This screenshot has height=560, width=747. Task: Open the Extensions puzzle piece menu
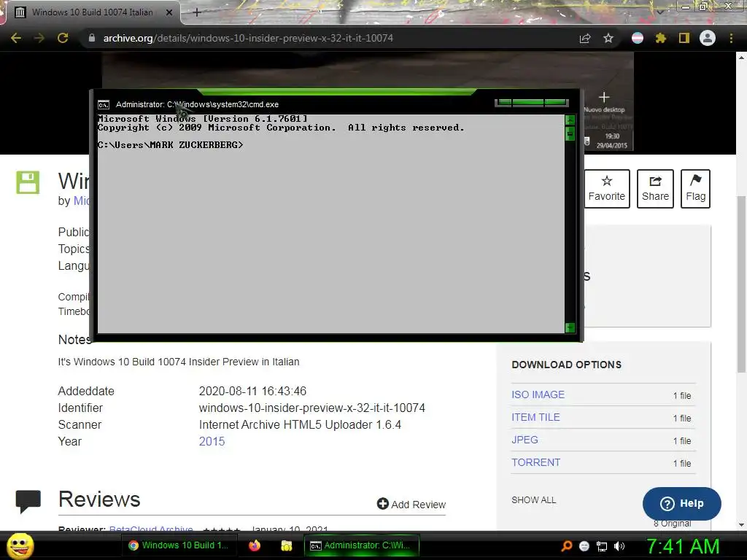[x=661, y=38]
